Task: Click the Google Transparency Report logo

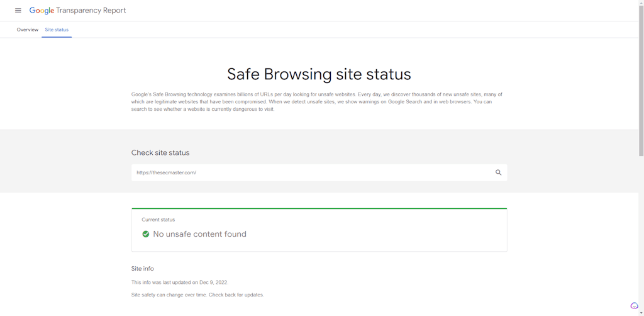Action: click(x=77, y=11)
